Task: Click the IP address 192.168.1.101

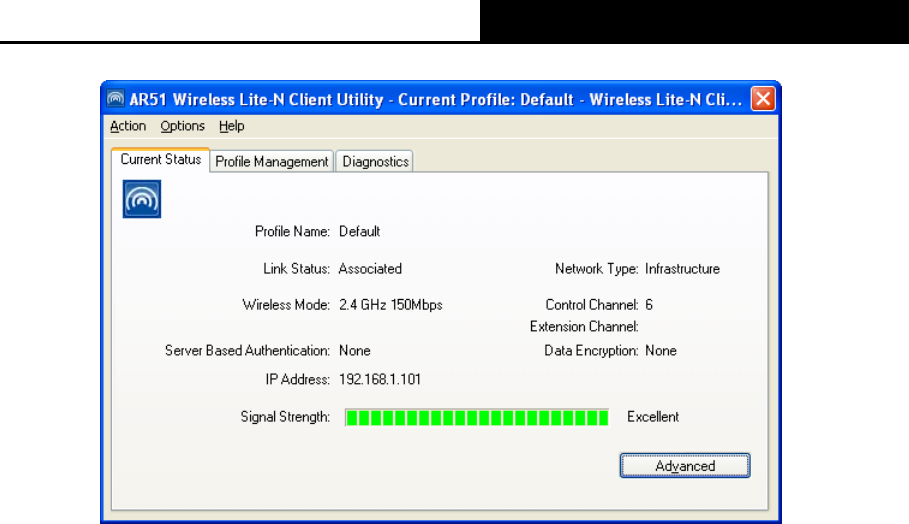Action: click(380, 380)
